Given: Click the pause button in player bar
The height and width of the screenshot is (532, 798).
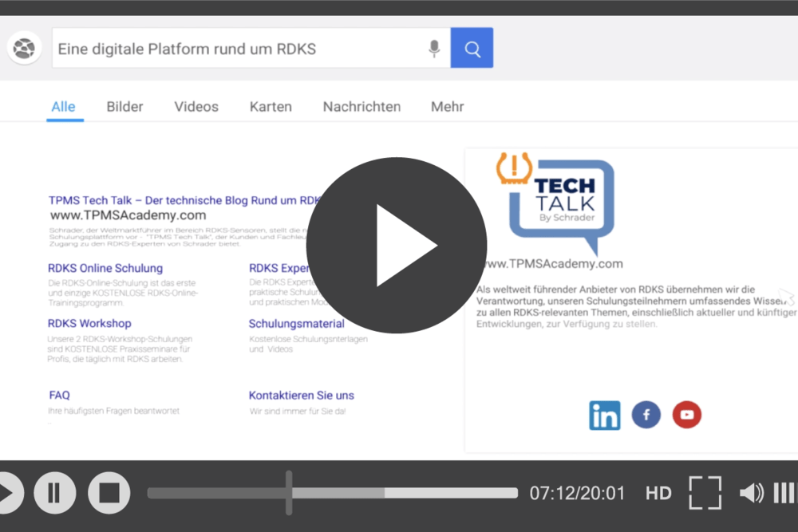Looking at the screenshot, I should point(55,493).
